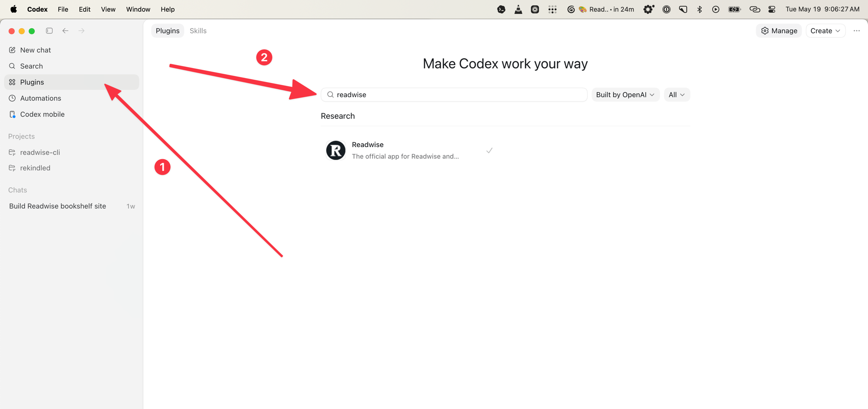The height and width of the screenshot is (409, 868).
Task: Click the Readwise R logo icon
Action: coord(335,151)
